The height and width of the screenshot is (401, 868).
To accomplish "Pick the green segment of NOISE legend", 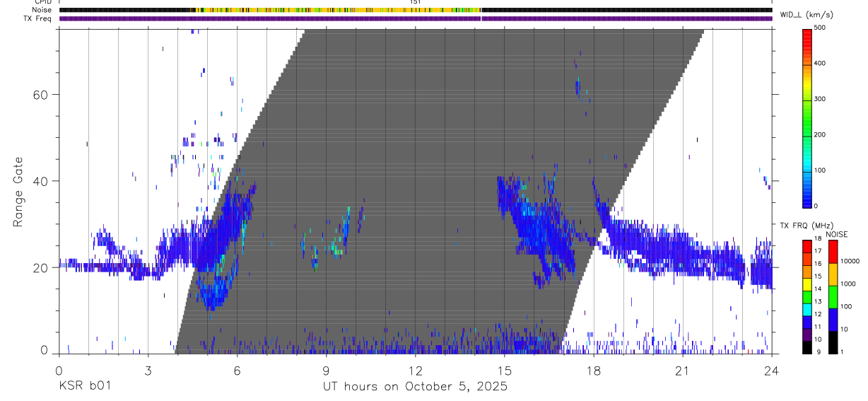I will click(833, 297).
